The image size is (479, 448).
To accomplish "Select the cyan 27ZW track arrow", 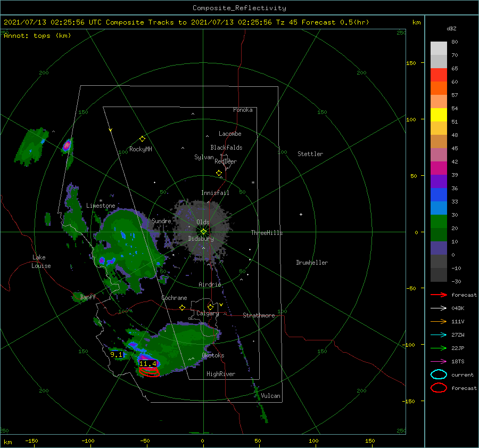I will 439,335.
